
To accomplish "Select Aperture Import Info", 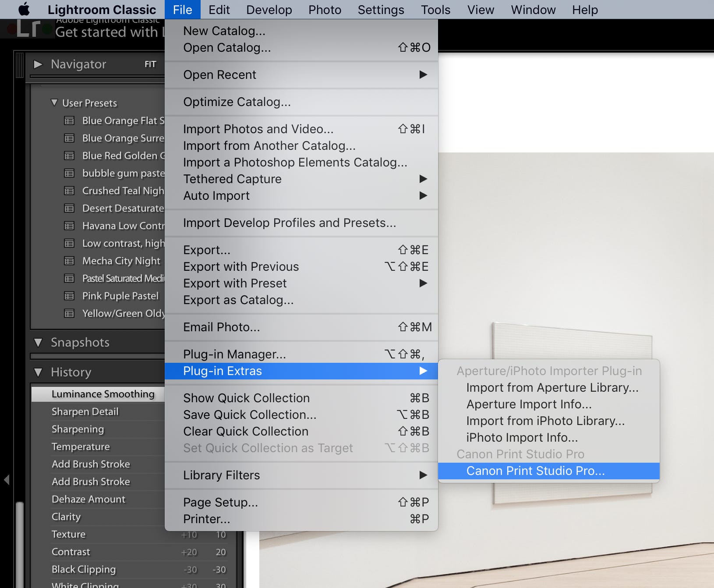I will (549, 404).
